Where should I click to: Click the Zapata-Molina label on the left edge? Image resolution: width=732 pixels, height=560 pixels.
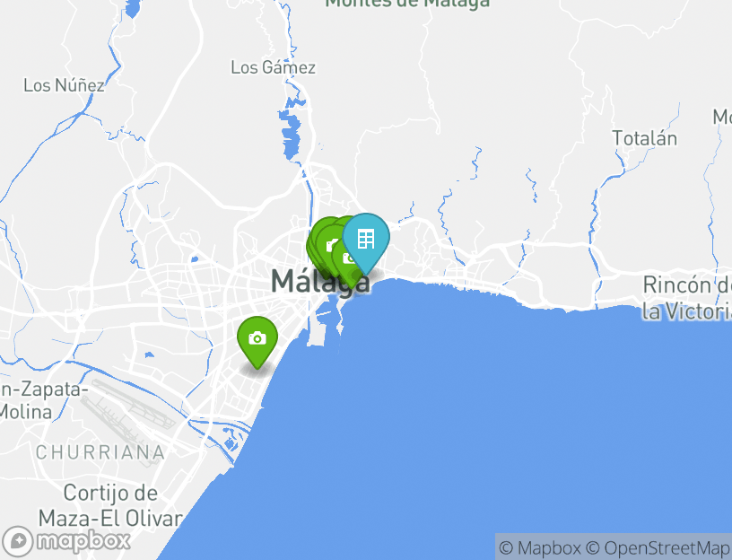(x=42, y=401)
